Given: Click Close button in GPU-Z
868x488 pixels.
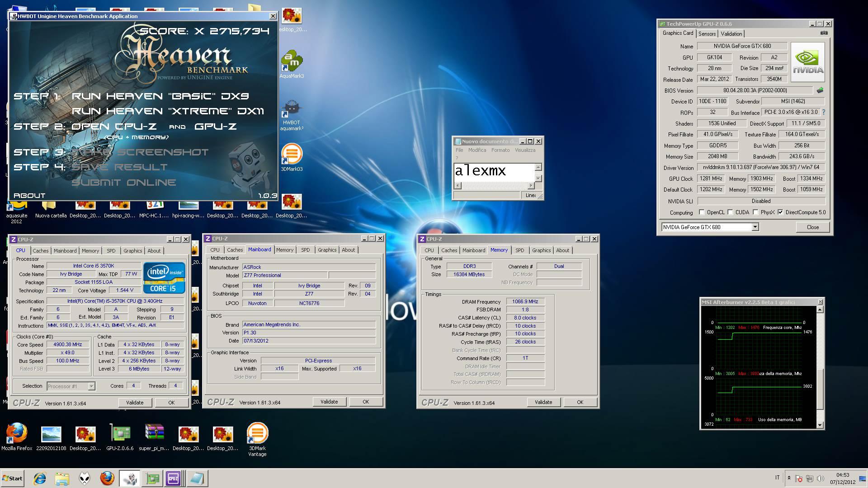Looking at the screenshot, I should [x=812, y=227].
